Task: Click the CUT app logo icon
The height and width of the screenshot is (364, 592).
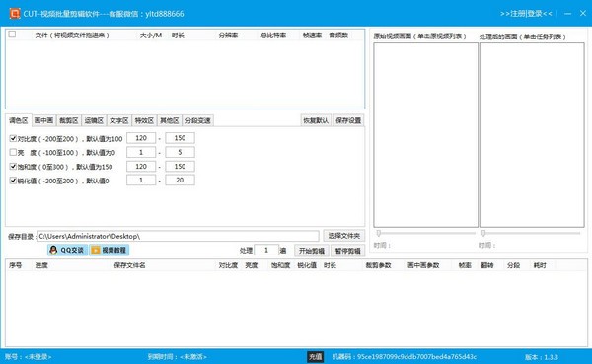Action: [15, 14]
